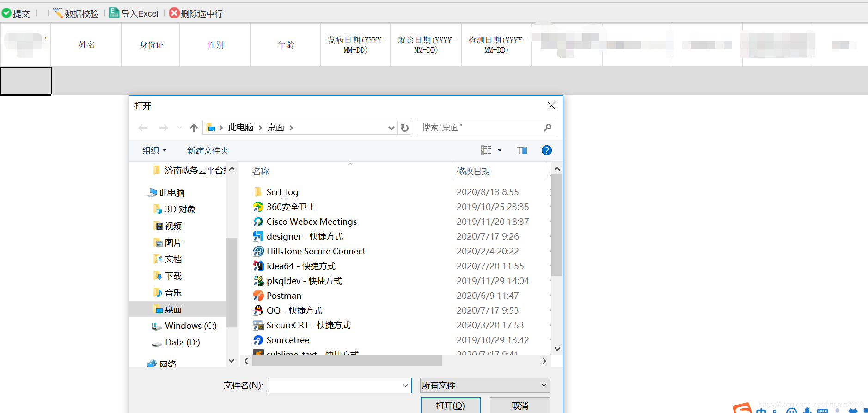Open view options dropdown arrow
Viewport: 868px width, 413px height.
(500, 150)
